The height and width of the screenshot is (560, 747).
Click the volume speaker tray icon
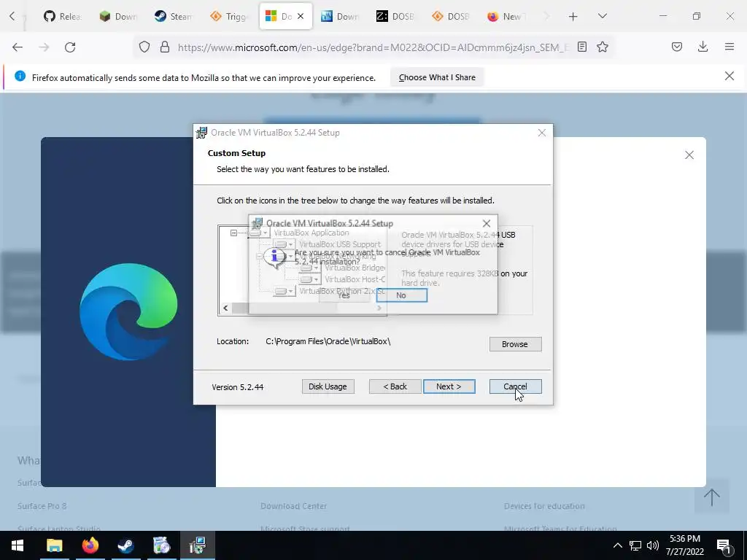[653, 545]
